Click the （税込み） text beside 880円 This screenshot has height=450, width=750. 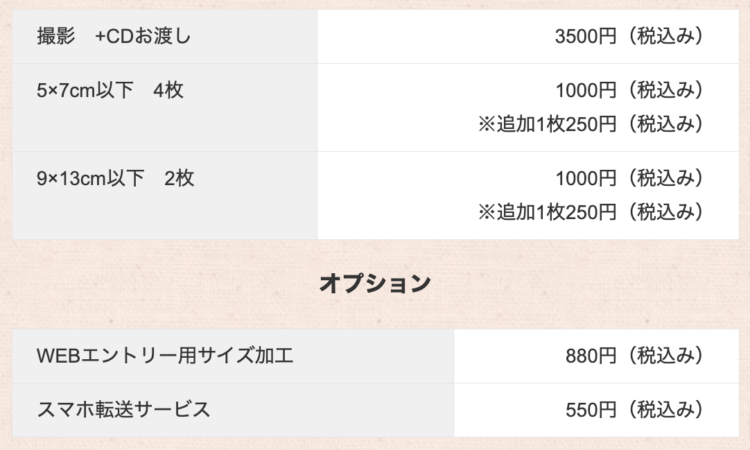click(665, 356)
